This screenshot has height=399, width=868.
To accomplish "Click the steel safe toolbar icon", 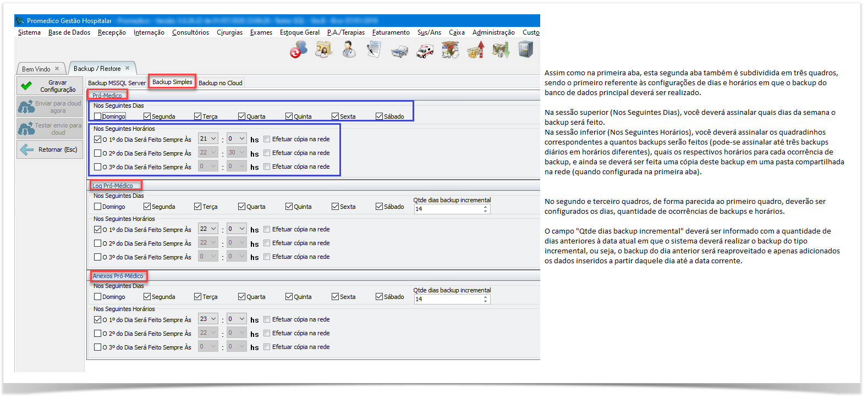I will click(x=526, y=50).
